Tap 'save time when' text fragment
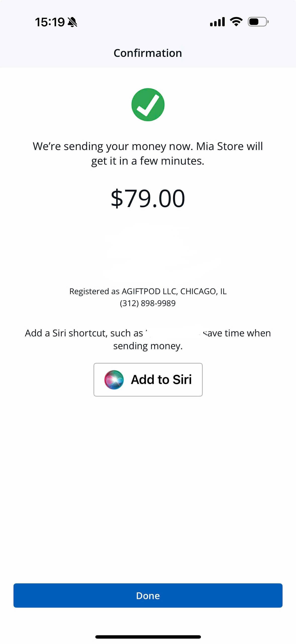296x644 pixels. click(237, 333)
